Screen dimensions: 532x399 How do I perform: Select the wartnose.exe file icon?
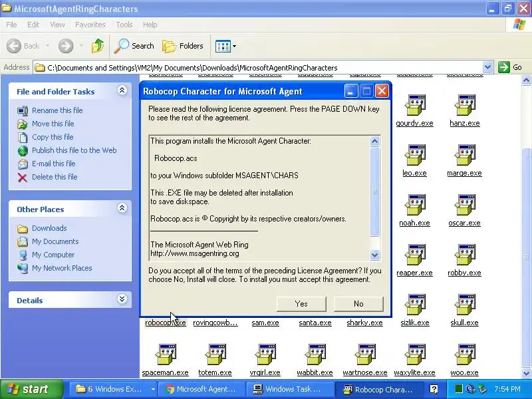[x=364, y=355]
